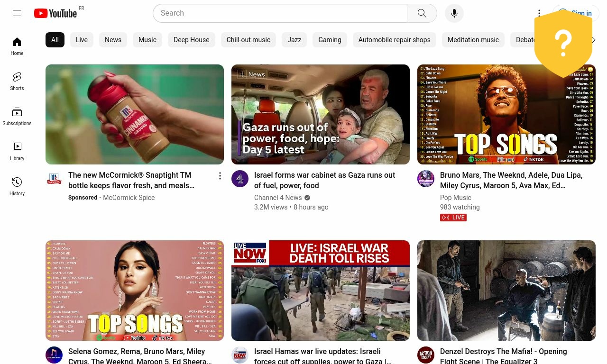Open the top-bar Settings three-dot menu
The height and width of the screenshot is (364, 607).
[x=539, y=13]
